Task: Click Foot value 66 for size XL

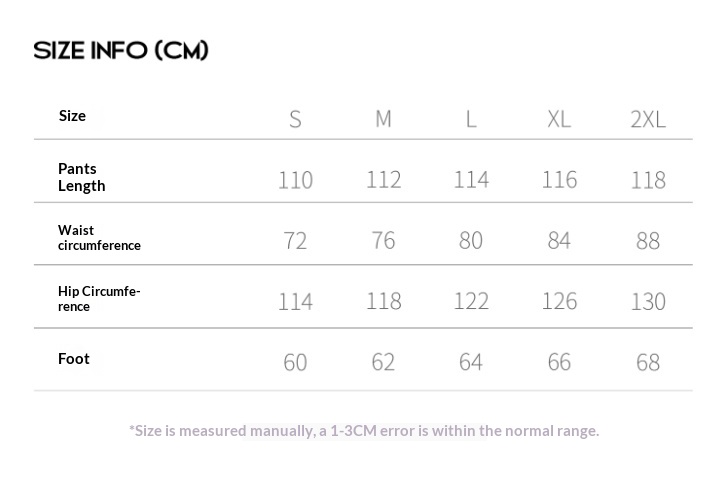Action: tap(559, 362)
